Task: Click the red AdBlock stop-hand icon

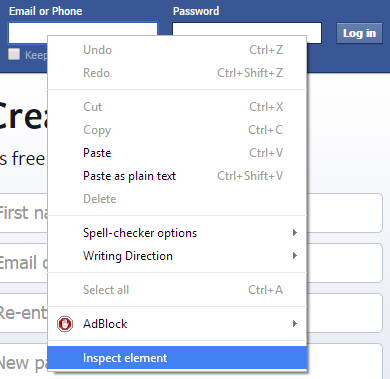Action: [65, 324]
